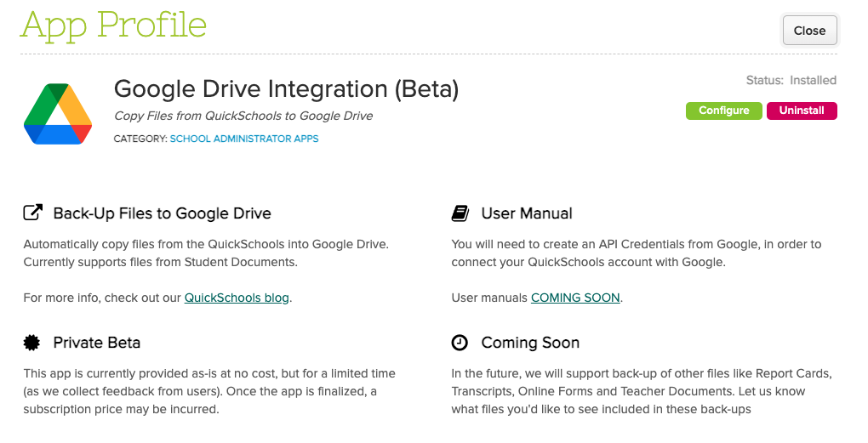Viewport: 868px width, 443px height.
Task: Click the Back-Up Files to Google Drive heading
Action: click(x=163, y=213)
